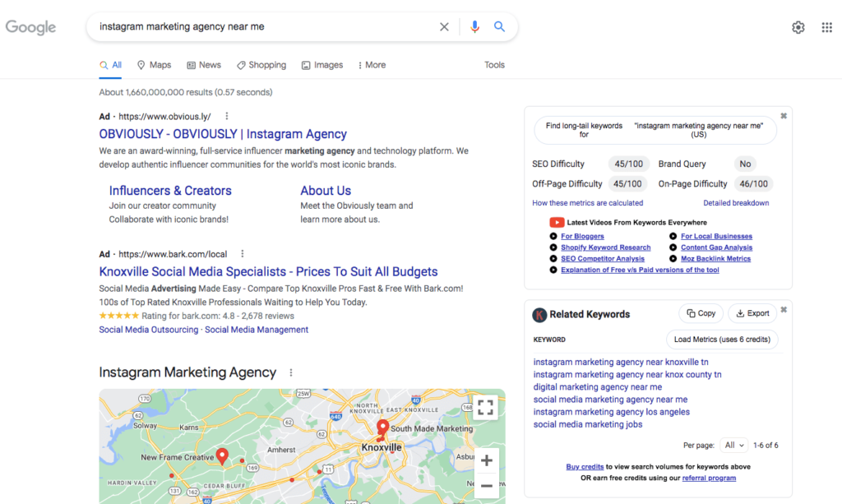Click South Made Marketing map pin
This screenshot has width=842, height=504.
tap(382, 428)
